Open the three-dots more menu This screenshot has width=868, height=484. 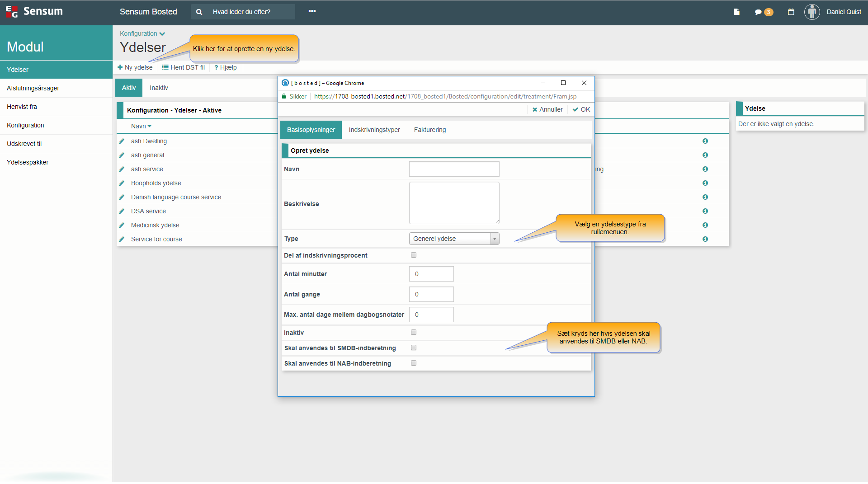pyautogui.click(x=312, y=11)
